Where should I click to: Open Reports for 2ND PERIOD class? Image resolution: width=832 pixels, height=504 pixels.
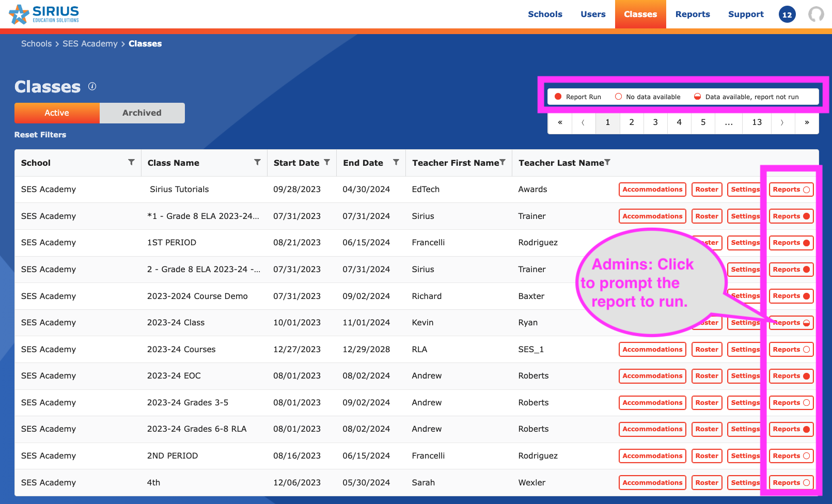(x=791, y=456)
